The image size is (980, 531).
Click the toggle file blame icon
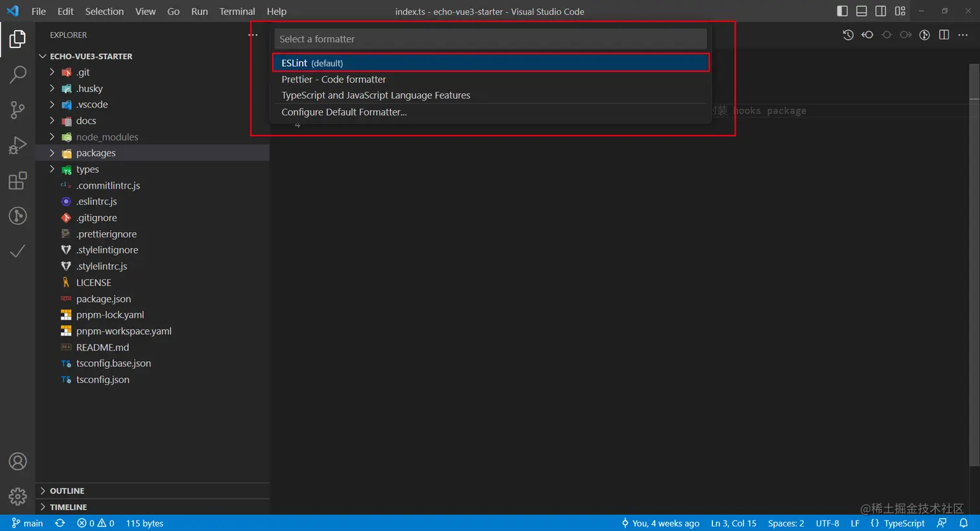[x=925, y=35]
